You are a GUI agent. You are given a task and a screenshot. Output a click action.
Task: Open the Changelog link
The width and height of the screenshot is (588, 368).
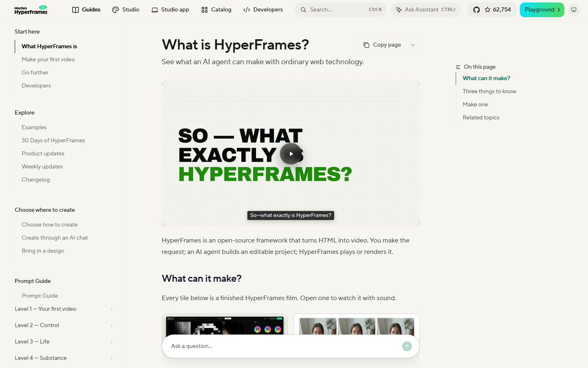point(36,180)
